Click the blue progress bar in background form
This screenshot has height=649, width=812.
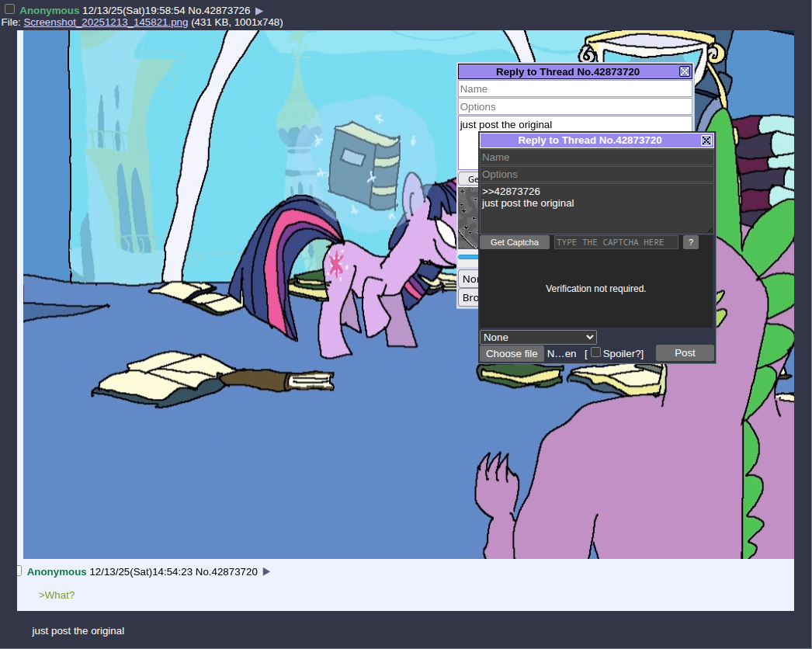(x=468, y=257)
